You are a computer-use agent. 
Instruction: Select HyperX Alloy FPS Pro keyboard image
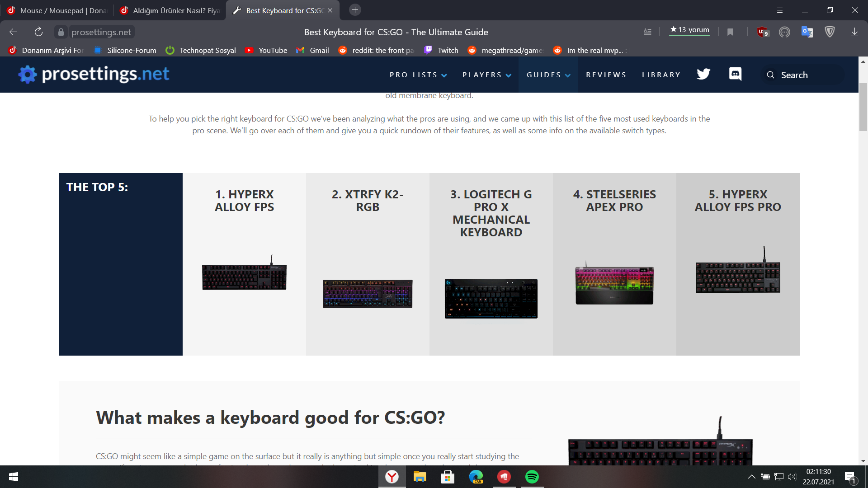(738, 270)
